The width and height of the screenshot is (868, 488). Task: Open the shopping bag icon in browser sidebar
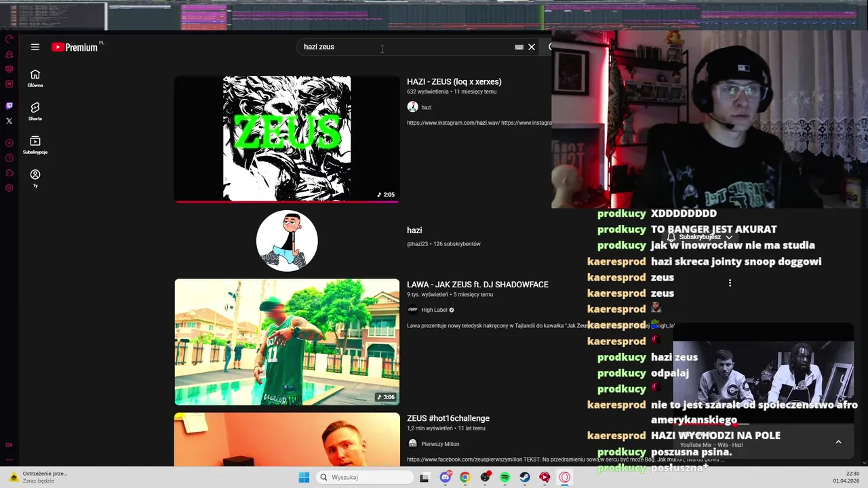pos(9,54)
